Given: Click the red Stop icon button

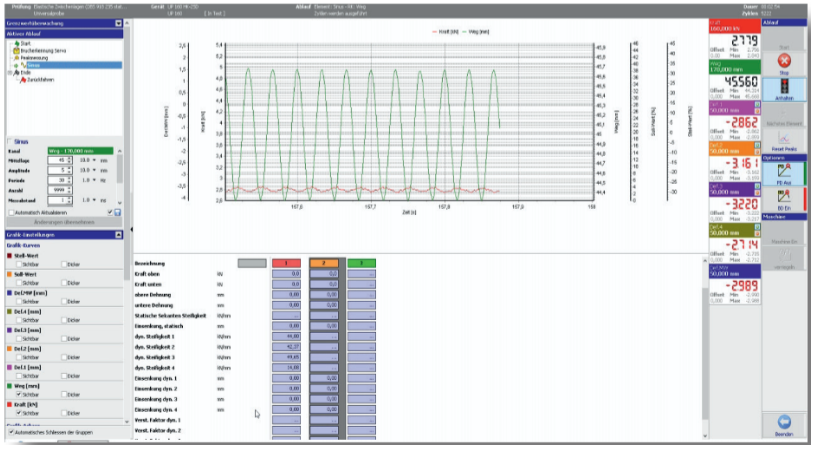Looking at the screenshot, I should tap(783, 60).
